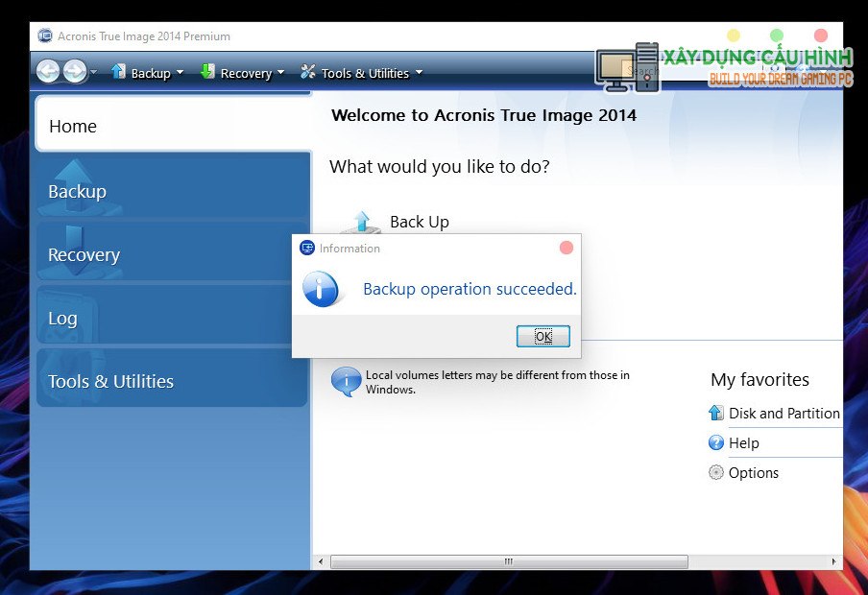868x595 pixels.
Task: Click the forward navigation arrow icon
Action: pyautogui.click(x=74, y=72)
